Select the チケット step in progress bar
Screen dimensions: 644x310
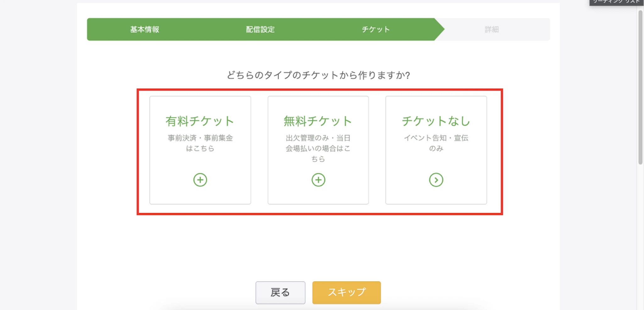coord(376,30)
